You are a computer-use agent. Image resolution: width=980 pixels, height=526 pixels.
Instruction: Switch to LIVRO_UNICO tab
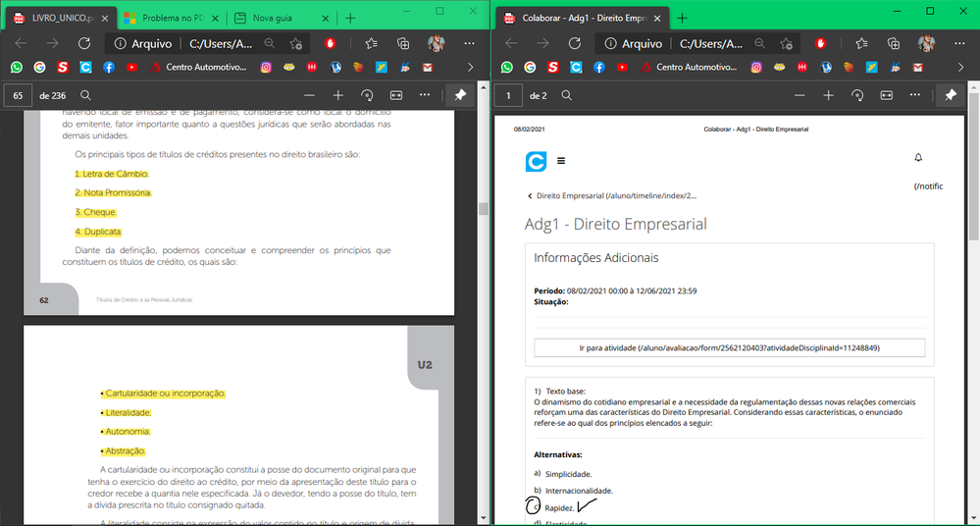(60, 18)
